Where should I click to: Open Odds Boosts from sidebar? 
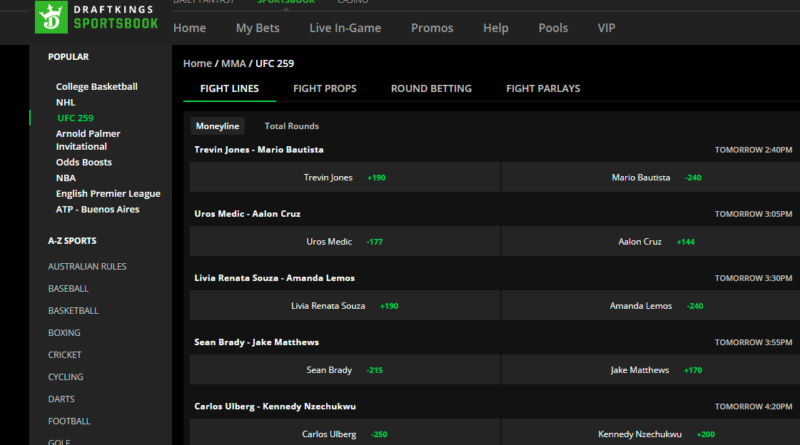tap(84, 162)
